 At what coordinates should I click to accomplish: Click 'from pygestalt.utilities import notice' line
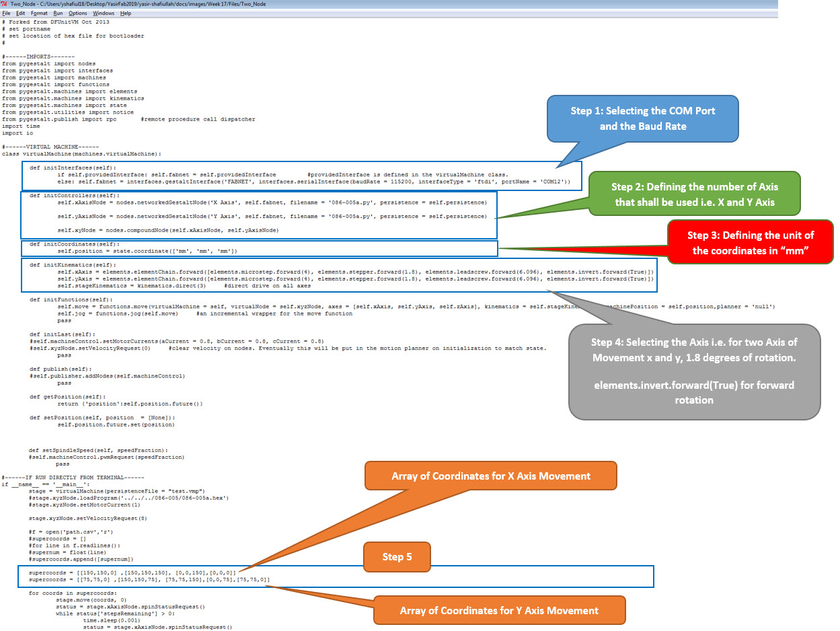[67, 112]
